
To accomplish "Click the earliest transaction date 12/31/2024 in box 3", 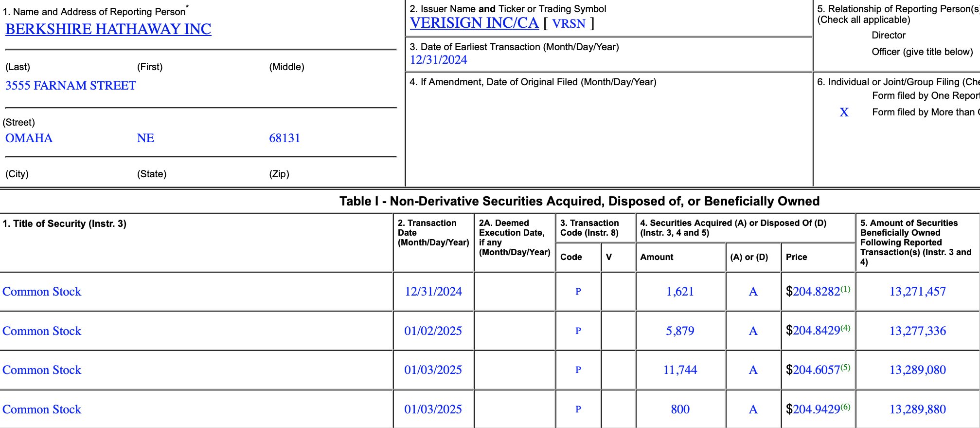I will click(x=438, y=60).
